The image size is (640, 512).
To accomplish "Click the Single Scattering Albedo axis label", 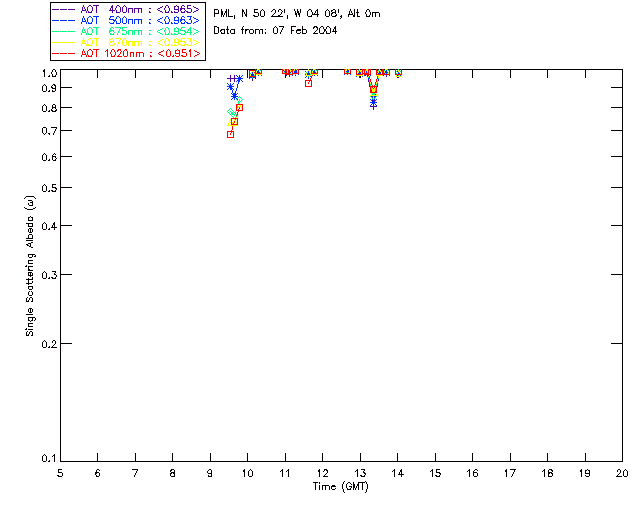I will [30, 266].
